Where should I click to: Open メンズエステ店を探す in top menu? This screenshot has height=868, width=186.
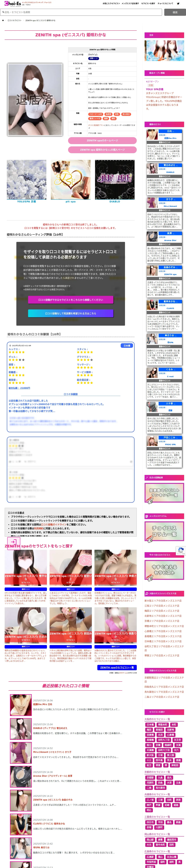pyautogui.click(x=130, y=3)
